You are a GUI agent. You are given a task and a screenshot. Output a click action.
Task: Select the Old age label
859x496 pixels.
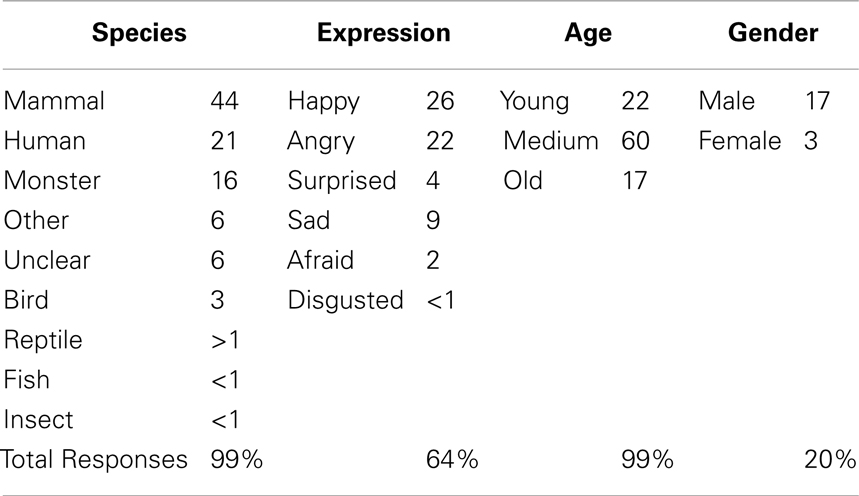pos(523,181)
